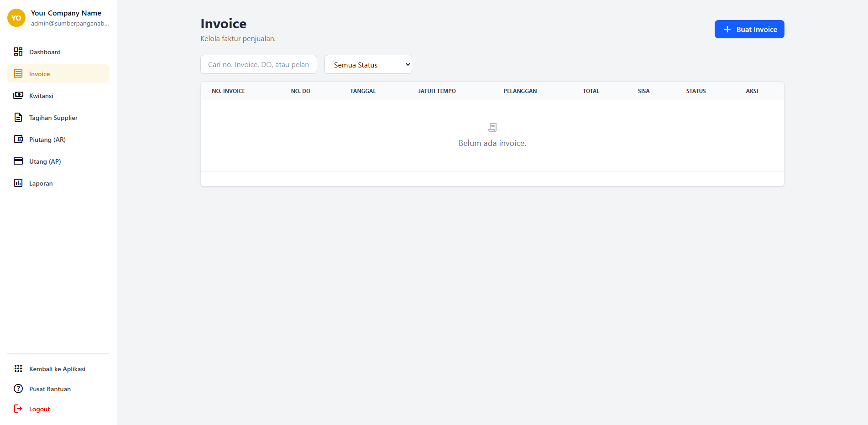
Task: Focus the invoice search input field
Action: (x=258, y=64)
